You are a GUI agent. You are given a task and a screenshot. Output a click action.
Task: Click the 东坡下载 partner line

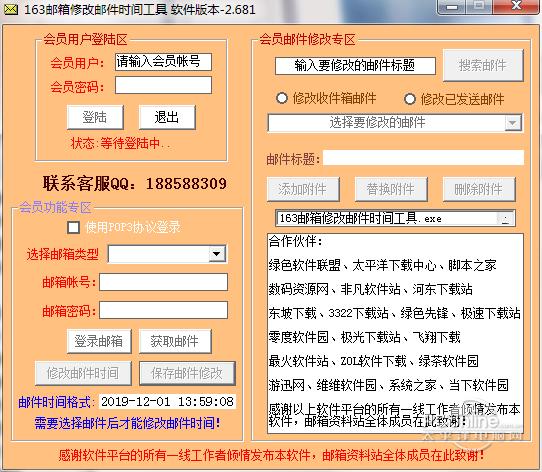394,313
